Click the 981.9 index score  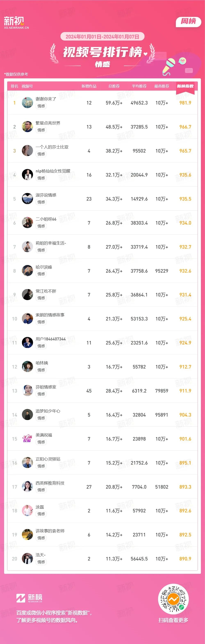(x=185, y=103)
